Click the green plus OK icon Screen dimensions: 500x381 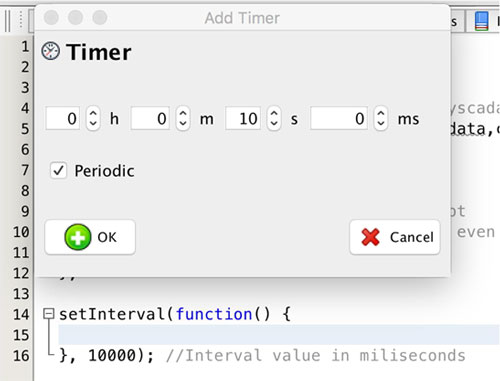[78, 237]
